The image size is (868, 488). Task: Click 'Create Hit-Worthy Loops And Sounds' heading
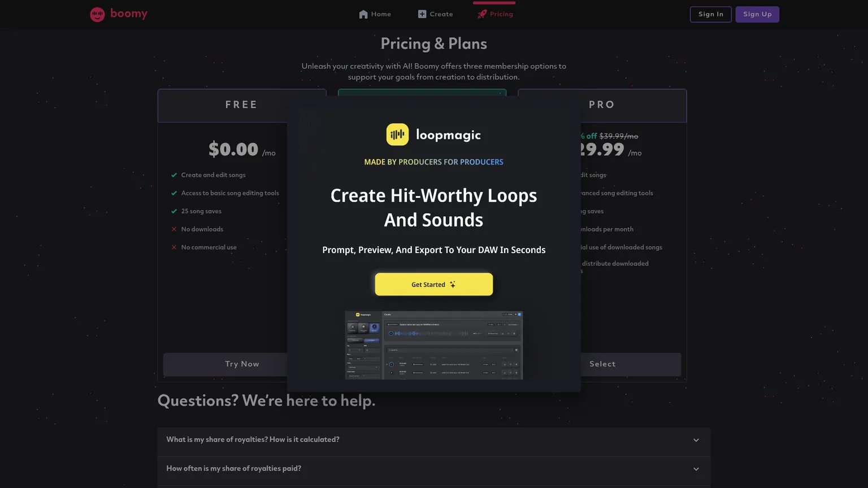pyautogui.click(x=434, y=207)
